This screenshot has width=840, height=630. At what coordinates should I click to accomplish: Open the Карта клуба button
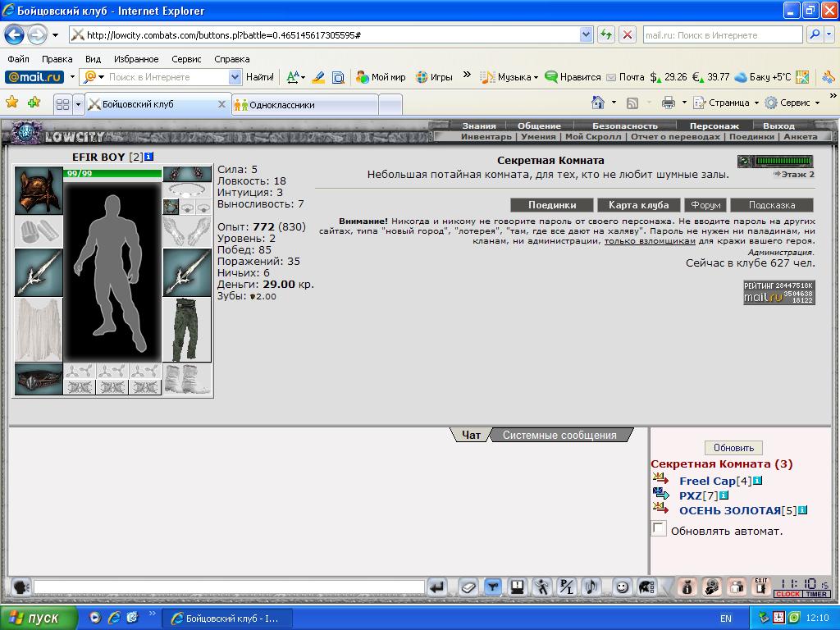[x=638, y=205]
